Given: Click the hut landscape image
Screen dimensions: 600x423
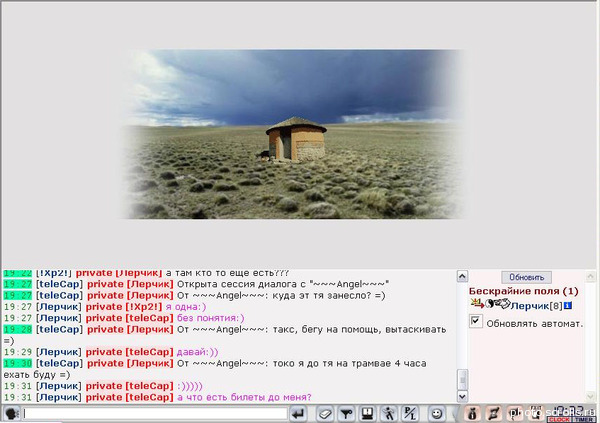Looking at the screenshot, I should click(x=295, y=134).
